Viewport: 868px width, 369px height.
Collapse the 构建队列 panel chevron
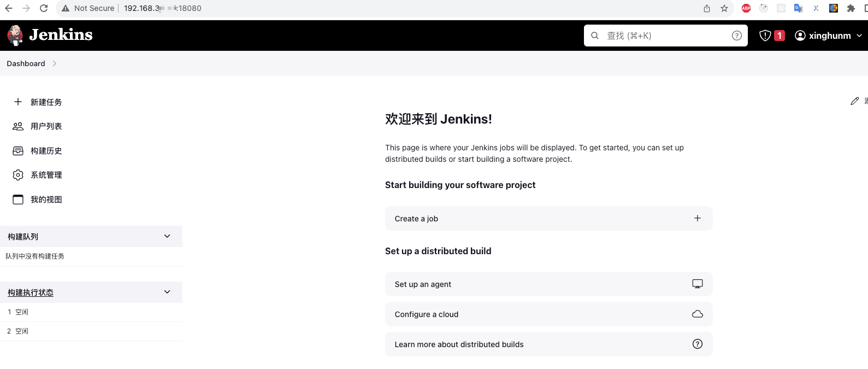[x=167, y=236]
